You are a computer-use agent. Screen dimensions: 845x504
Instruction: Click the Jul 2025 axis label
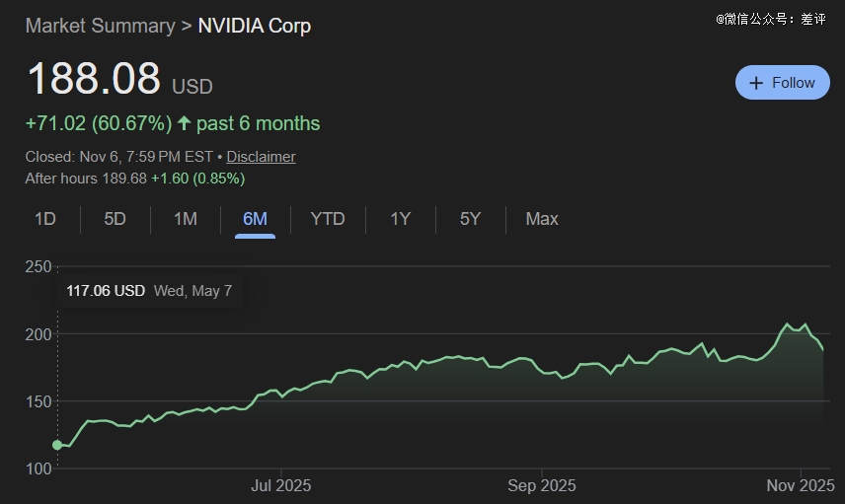pyautogui.click(x=281, y=485)
